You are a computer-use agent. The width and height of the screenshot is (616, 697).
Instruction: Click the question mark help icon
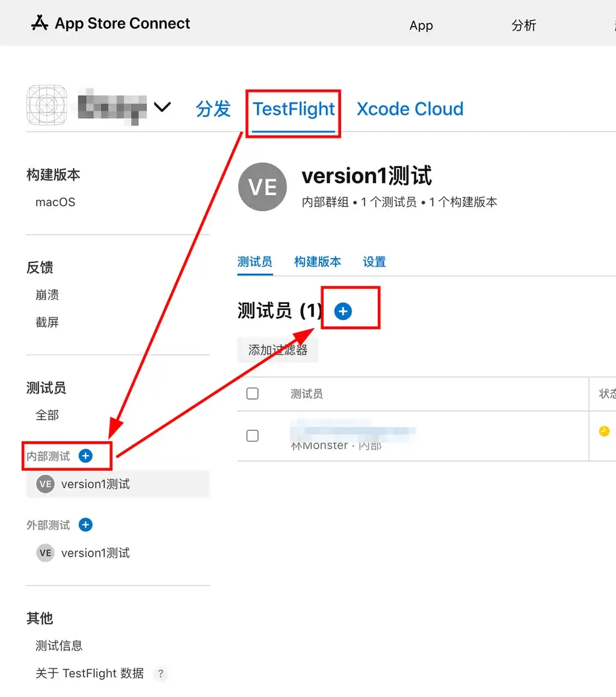point(161,674)
